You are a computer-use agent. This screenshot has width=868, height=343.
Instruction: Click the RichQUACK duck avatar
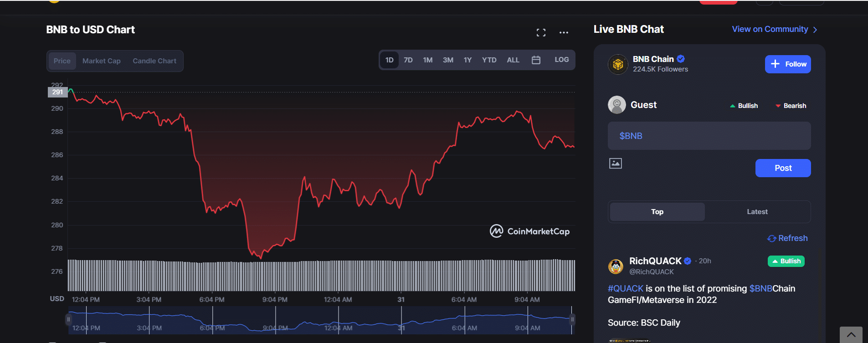(616, 266)
